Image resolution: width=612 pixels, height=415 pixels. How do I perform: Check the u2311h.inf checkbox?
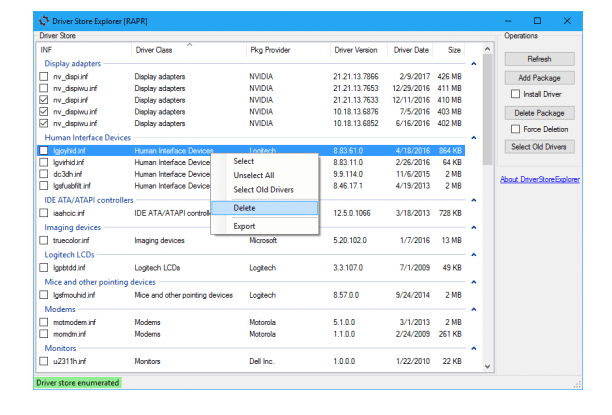(44, 362)
